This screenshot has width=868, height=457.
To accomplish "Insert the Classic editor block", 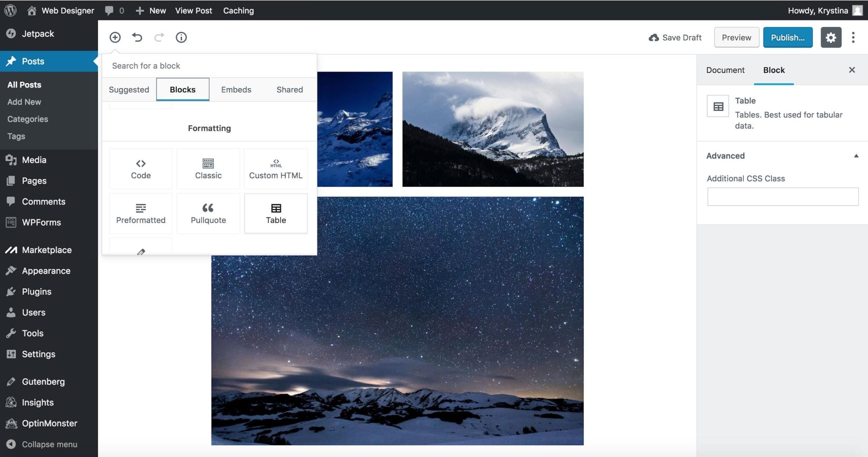I will tap(208, 169).
